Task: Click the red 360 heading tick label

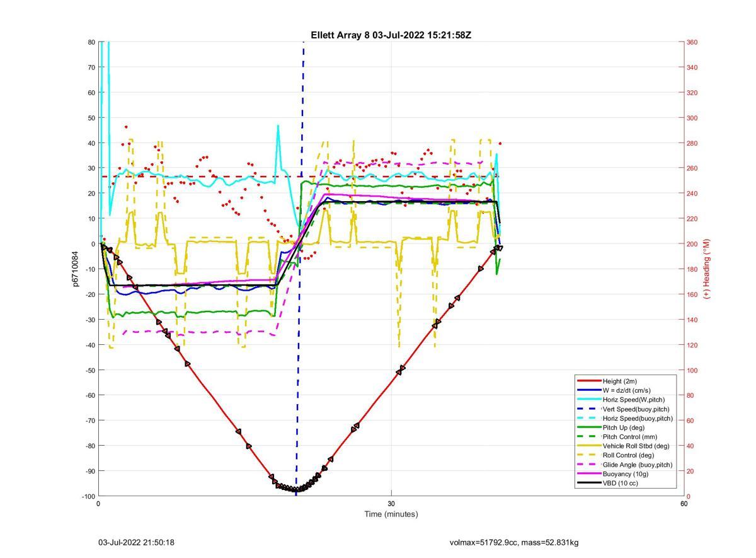Action: coord(692,42)
